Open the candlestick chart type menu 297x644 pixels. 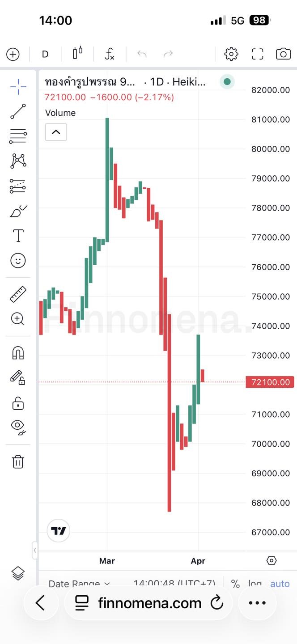pos(77,53)
